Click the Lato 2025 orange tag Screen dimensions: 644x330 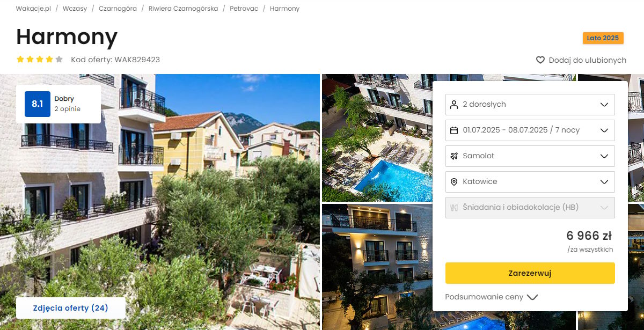[x=603, y=38]
